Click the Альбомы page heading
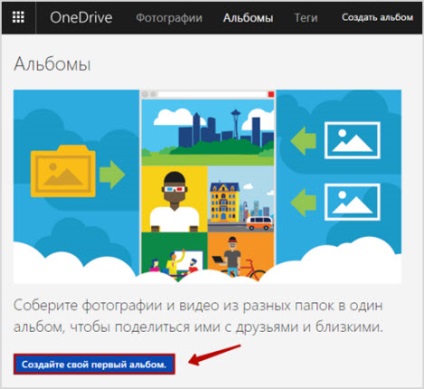424x389 pixels. coord(52,64)
